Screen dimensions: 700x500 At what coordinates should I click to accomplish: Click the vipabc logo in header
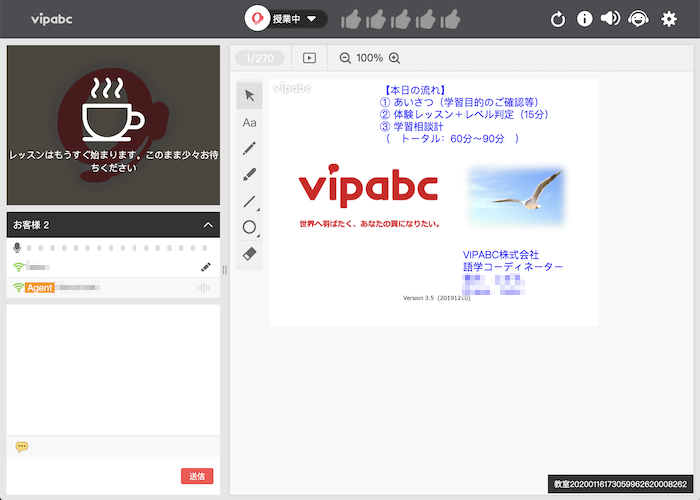click(x=51, y=19)
